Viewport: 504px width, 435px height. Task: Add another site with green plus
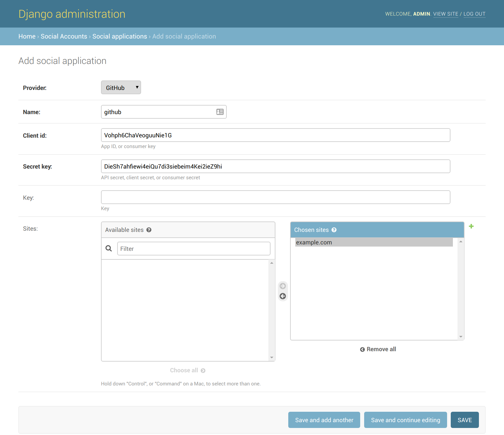(471, 226)
